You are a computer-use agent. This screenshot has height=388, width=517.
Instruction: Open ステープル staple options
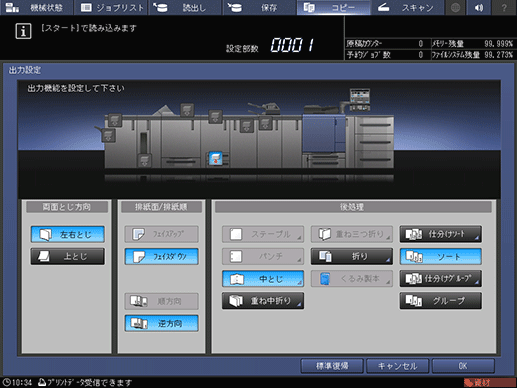coord(263,234)
